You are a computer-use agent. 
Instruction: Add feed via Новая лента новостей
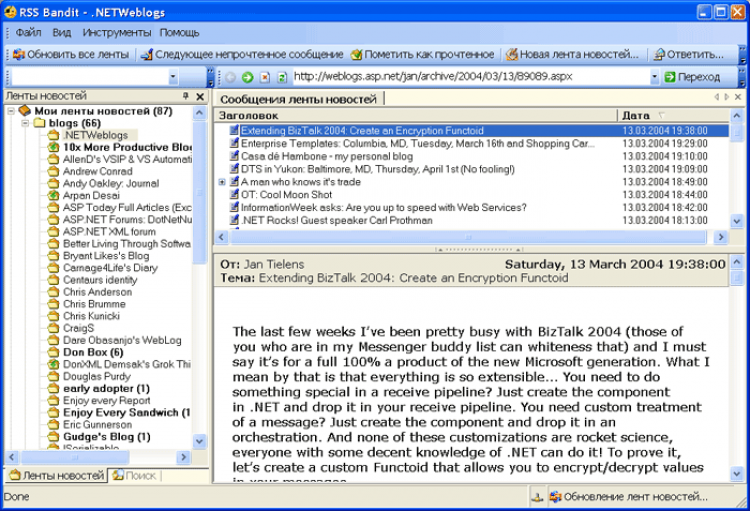coord(572,55)
